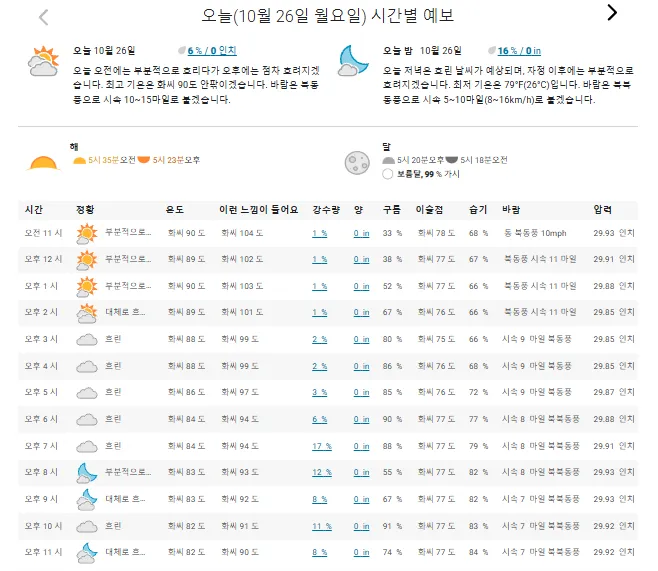Go to previous day with left arrow

(43, 18)
